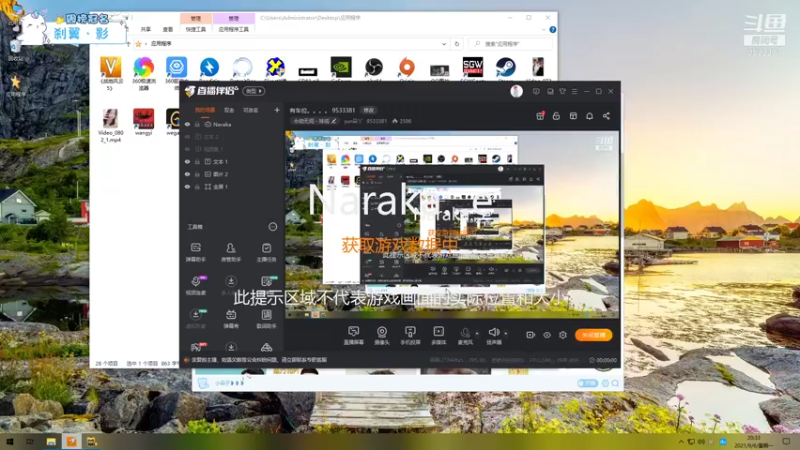
Task: Open the Windows Start menu
Action: pos(10,441)
